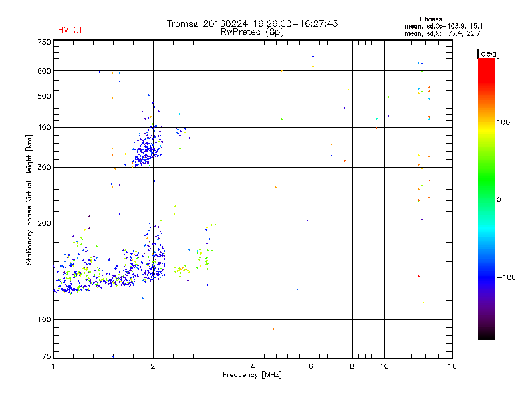The image size is (532, 399).
Task: Click 'Stationary phase Virtual Height [km]' axis title
Action: 29,199
